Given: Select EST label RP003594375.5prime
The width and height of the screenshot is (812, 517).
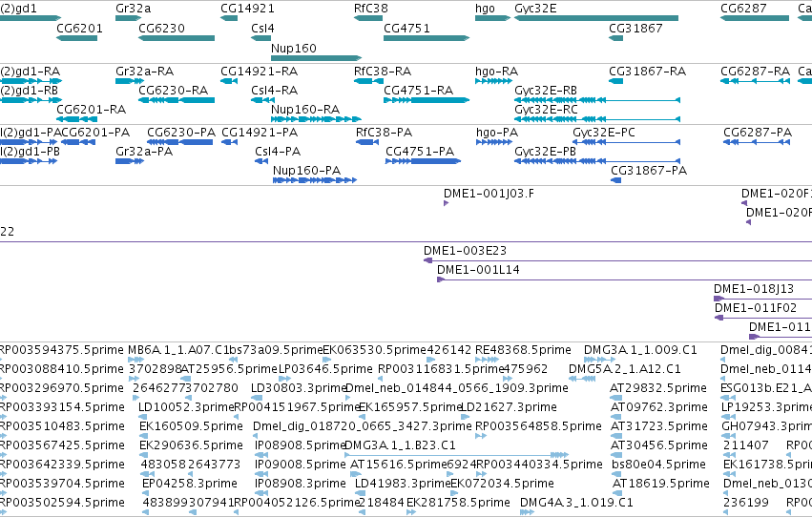Looking at the screenshot, I should pos(61,350).
